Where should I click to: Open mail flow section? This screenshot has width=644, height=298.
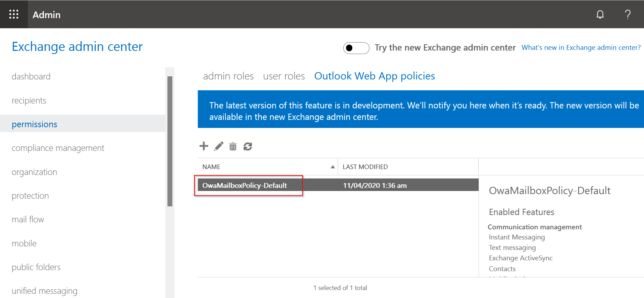click(28, 220)
